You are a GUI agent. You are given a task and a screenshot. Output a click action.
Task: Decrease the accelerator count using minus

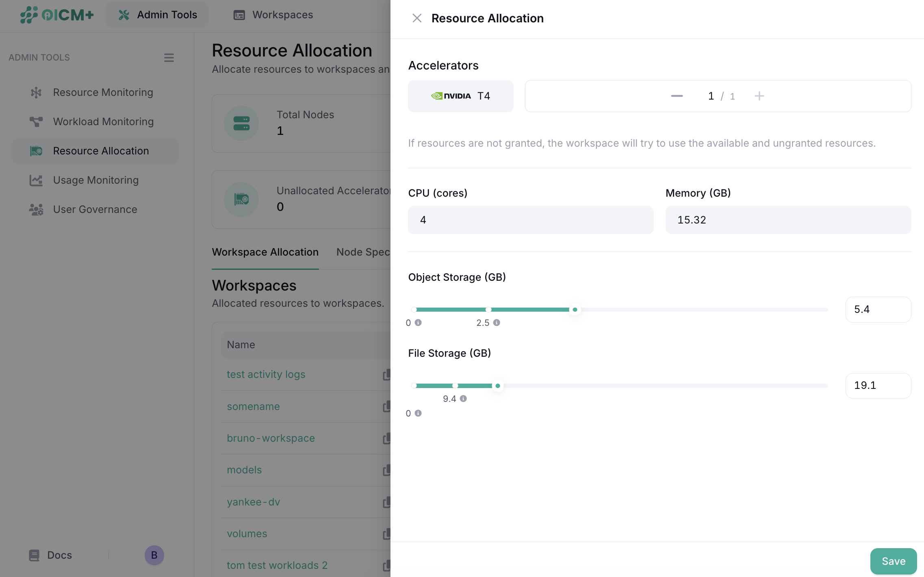coord(677,96)
